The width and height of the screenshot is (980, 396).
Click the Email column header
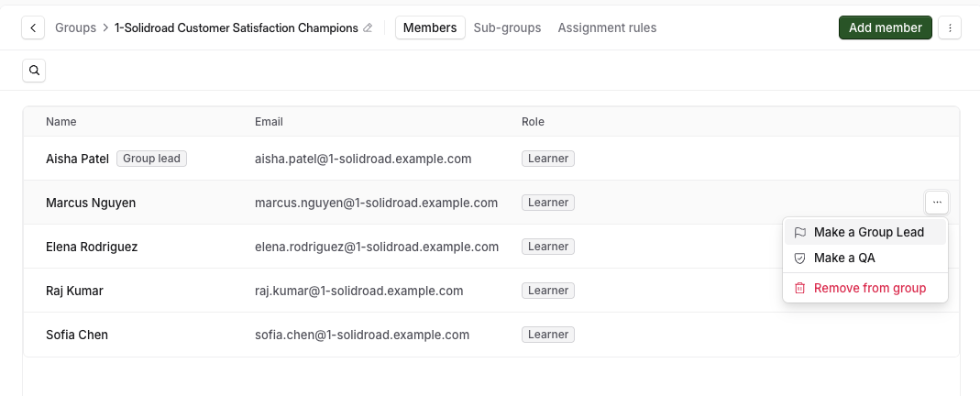pos(269,122)
